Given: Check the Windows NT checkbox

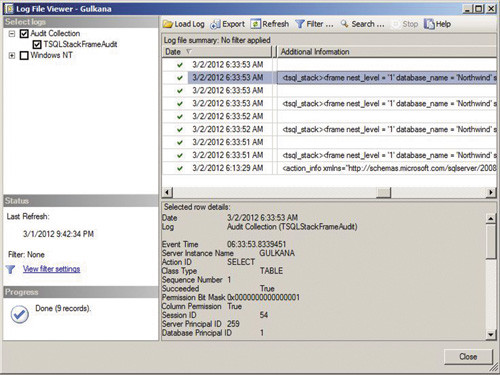Looking at the screenshot, I should click(24, 55).
